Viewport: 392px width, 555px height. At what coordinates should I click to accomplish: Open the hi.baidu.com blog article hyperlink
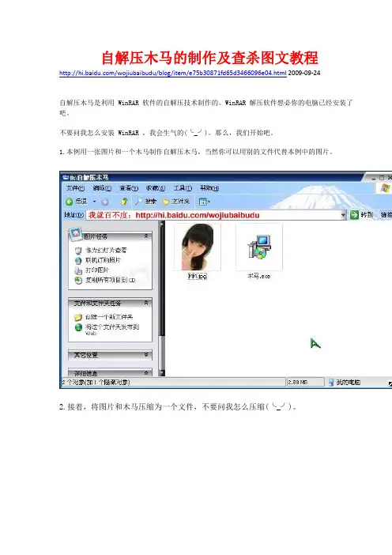[172, 73]
